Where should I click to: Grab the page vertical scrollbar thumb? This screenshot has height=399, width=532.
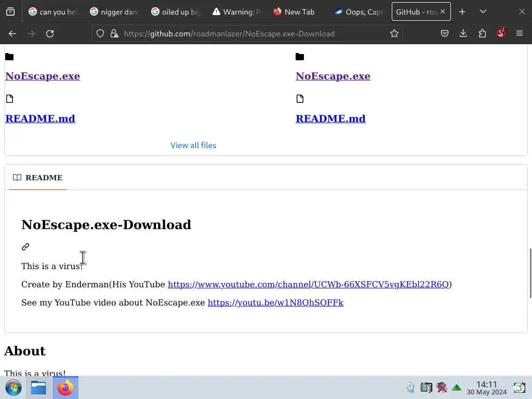[529, 273]
